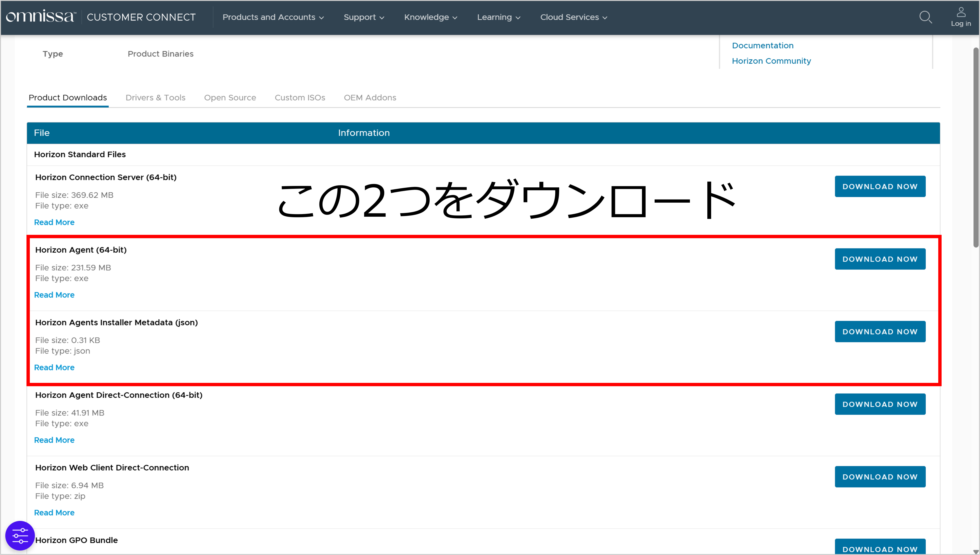
Task: Expand the Support menu
Action: click(x=364, y=17)
